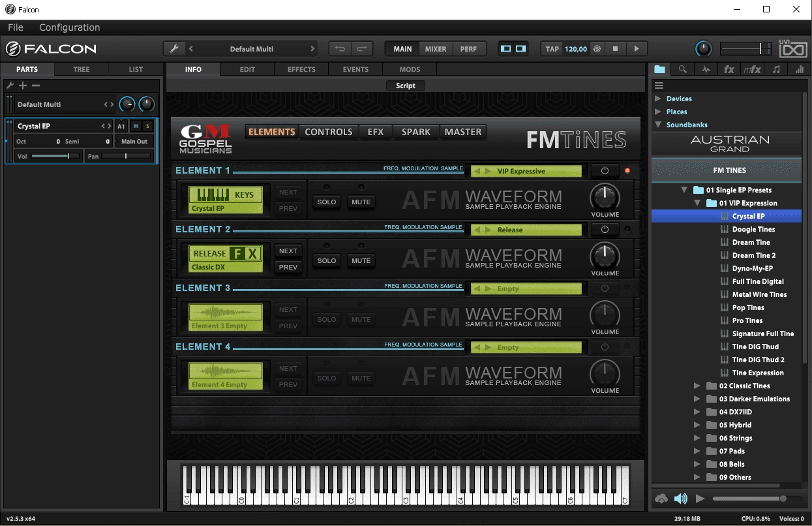Adjust the Element 1 VOLUME knob
The width and height of the screenshot is (812, 526).
605,196
